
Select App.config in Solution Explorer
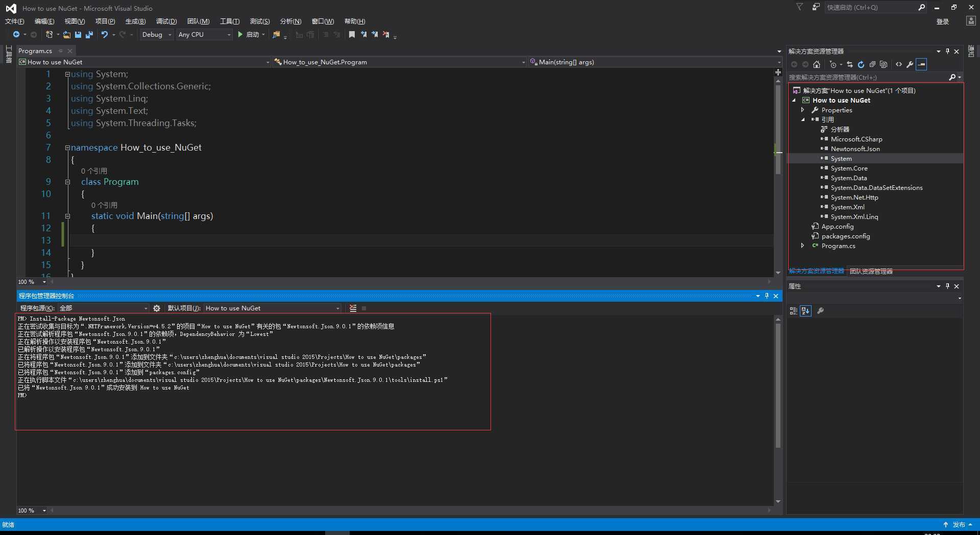[x=837, y=226]
